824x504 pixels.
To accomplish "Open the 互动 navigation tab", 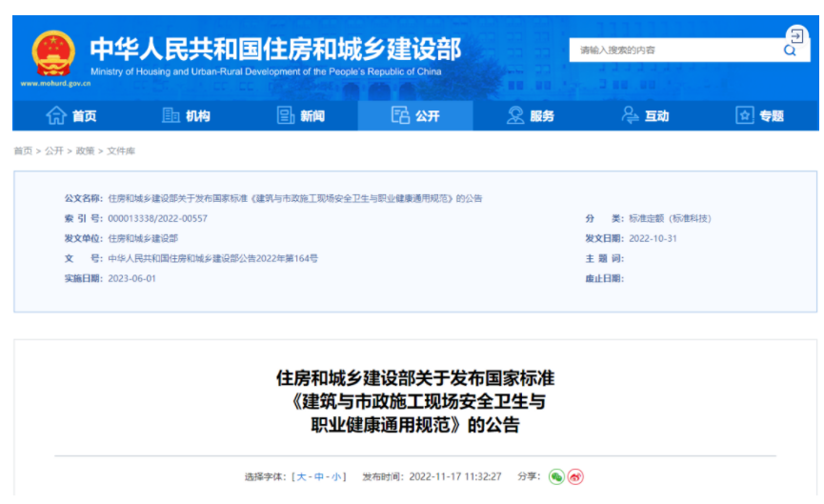I will (x=645, y=115).
